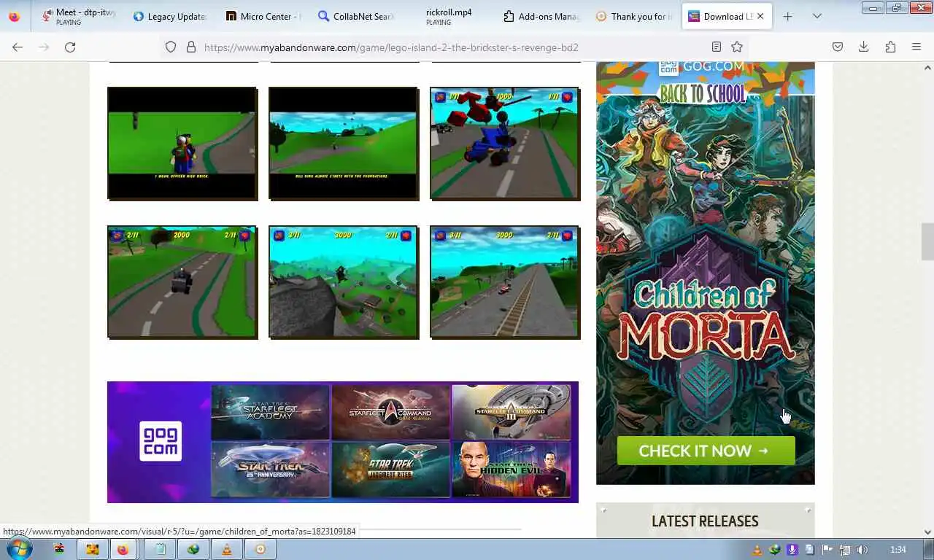The width and height of the screenshot is (934, 560).
Task: Click the scrollbar down arrow
Action: (x=927, y=532)
